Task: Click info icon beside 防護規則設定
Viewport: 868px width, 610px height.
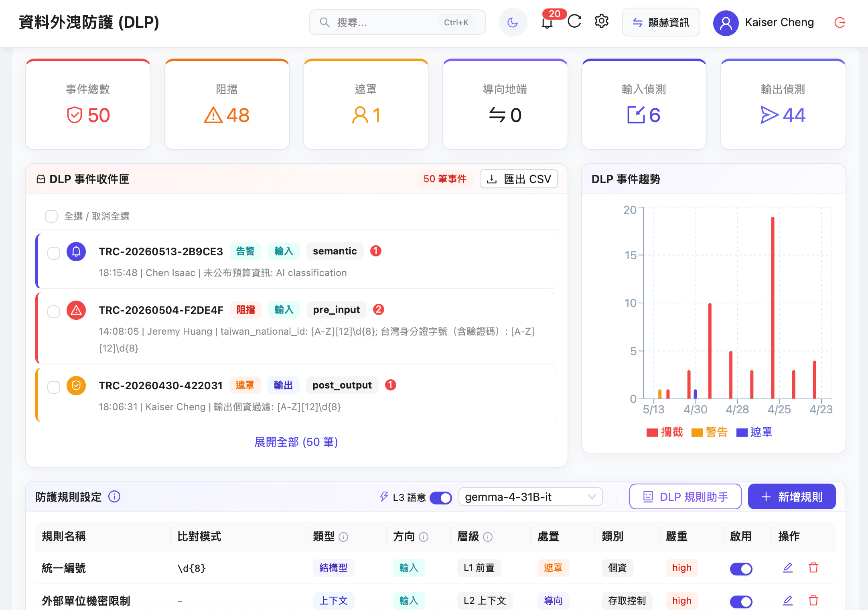Action: (114, 497)
